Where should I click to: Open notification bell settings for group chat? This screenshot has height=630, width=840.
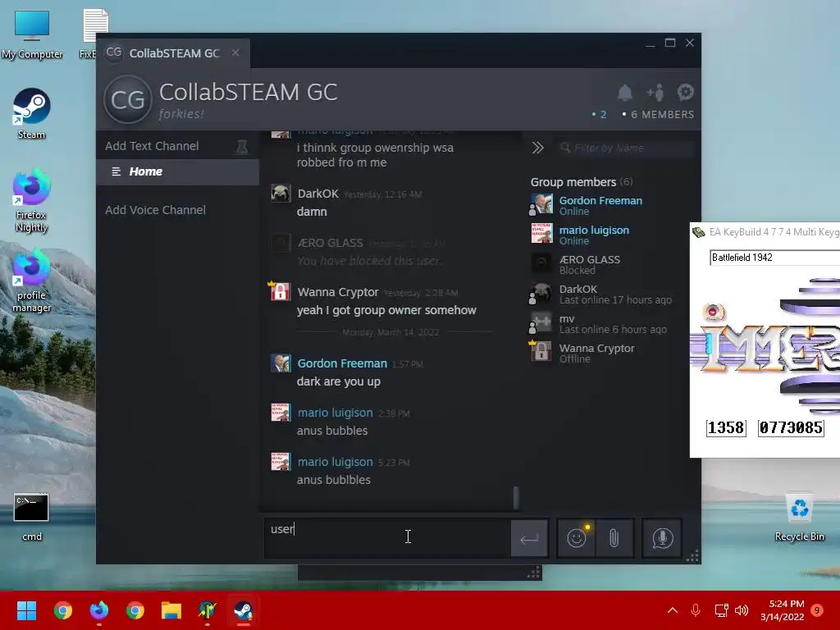(624, 93)
